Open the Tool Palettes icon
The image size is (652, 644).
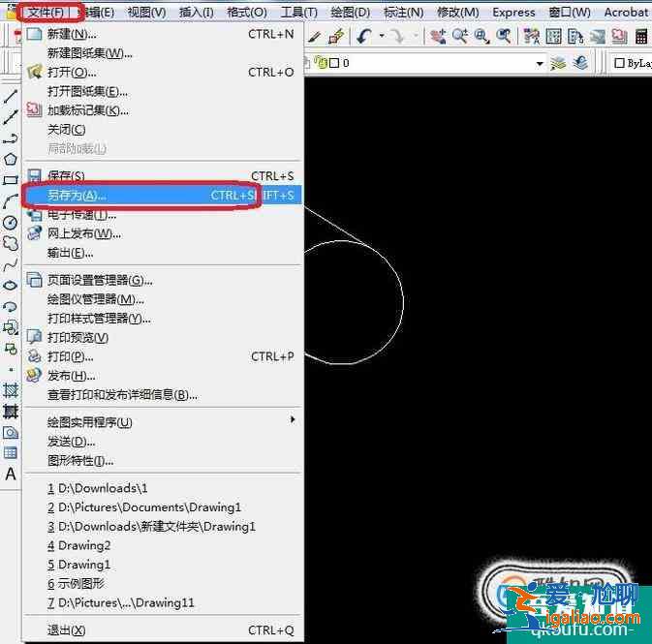coord(575,37)
